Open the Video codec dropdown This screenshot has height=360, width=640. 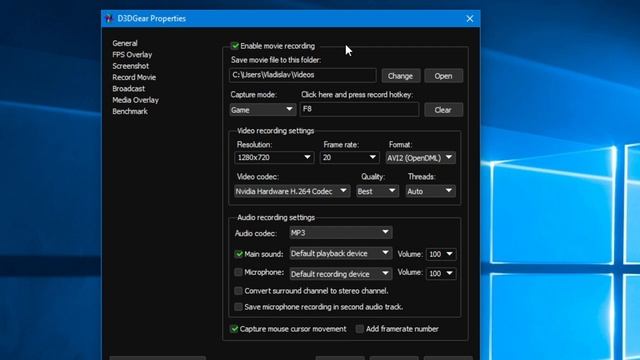tap(292, 191)
